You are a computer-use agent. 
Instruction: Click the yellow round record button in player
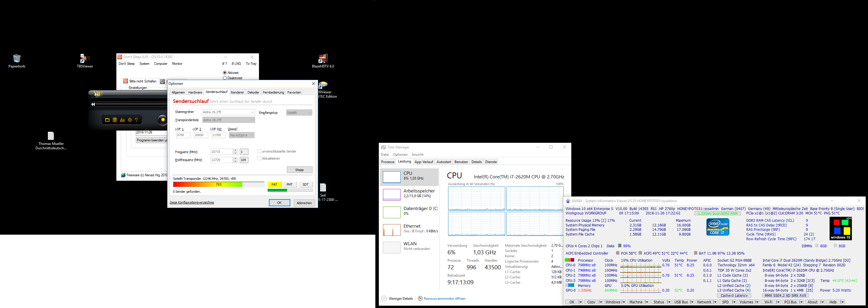pyautogui.click(x=163, y=120)
